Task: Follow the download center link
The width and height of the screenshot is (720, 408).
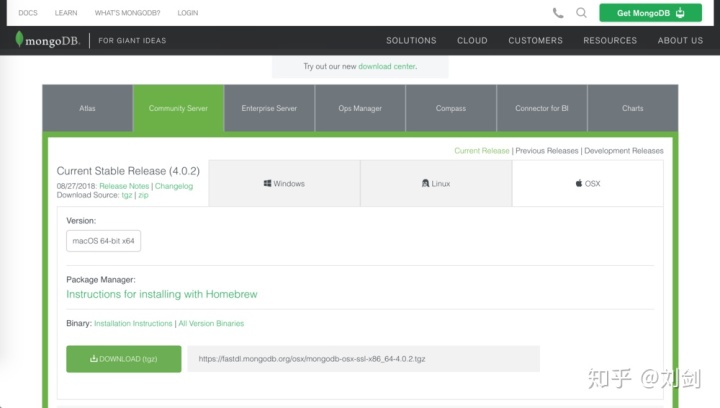Action: pyautogui.click(x=387, y=66)
